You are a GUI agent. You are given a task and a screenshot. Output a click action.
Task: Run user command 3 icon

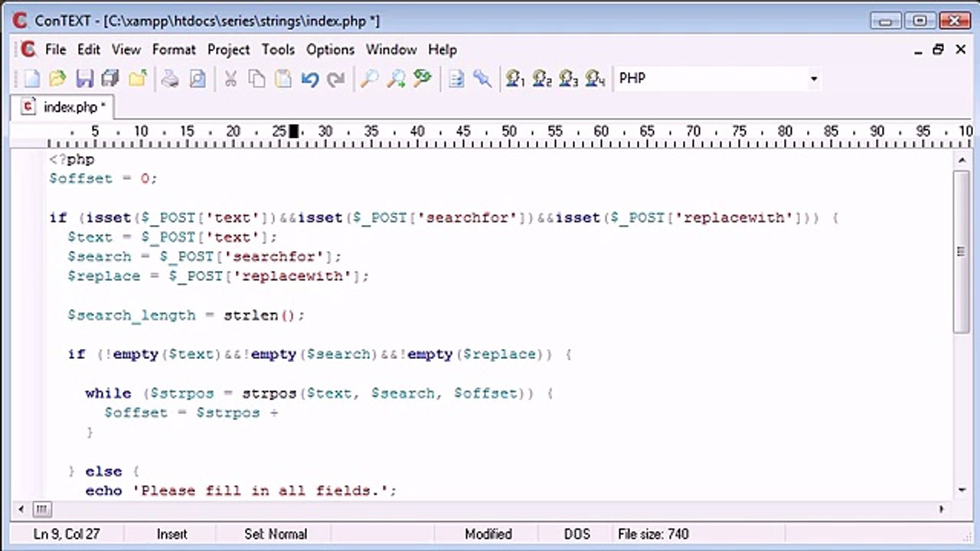(x=568, y=78)
